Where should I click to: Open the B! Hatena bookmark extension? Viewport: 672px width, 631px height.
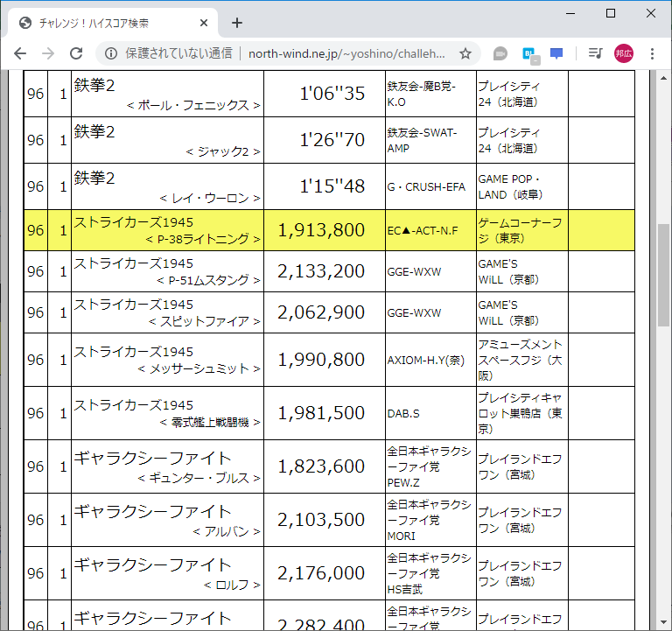pyautogui.click(x=529, y=54)
